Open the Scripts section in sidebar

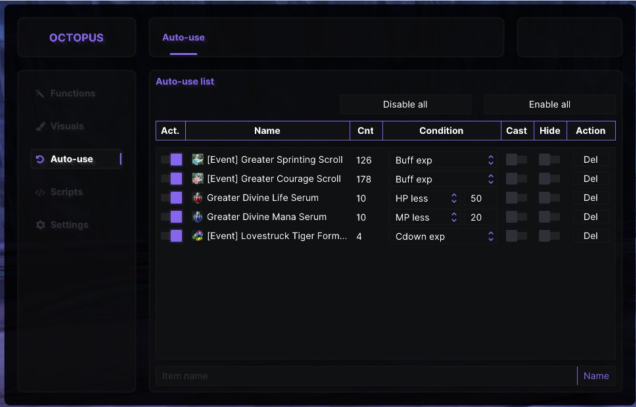click(x=66, y=192)
